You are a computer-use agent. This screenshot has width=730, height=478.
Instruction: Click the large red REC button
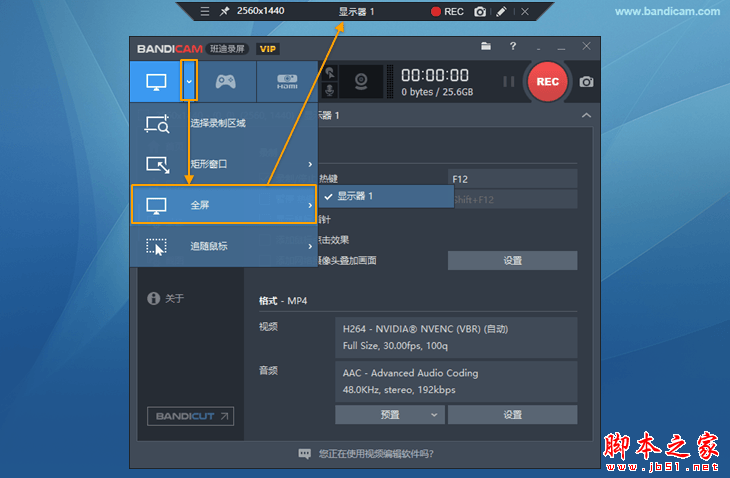(x=548, y=82)
